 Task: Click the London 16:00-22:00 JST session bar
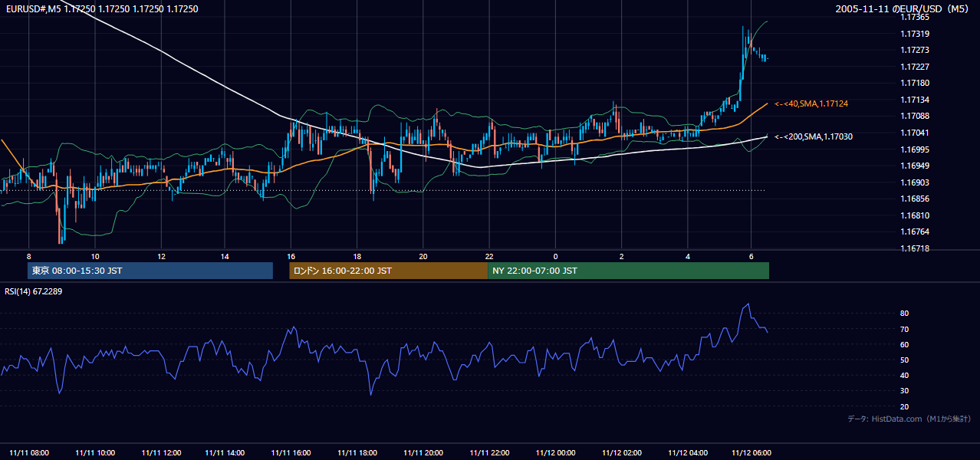tap(388, 271)
